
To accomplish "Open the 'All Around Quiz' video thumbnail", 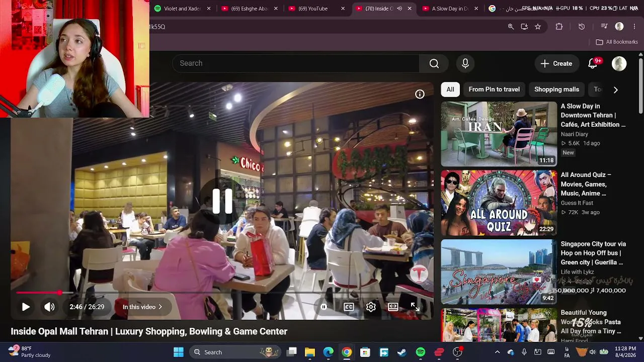I will pos(499,203).
